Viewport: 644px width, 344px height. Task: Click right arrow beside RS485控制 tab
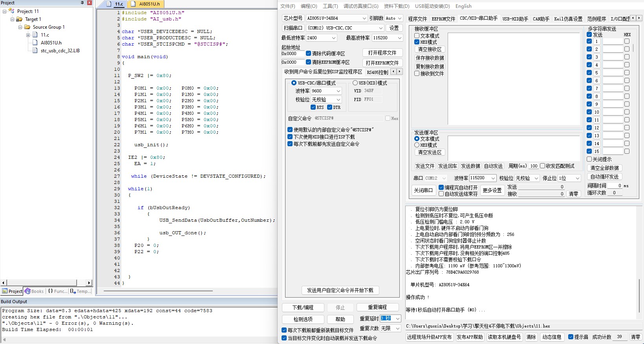tap(400, 72)
